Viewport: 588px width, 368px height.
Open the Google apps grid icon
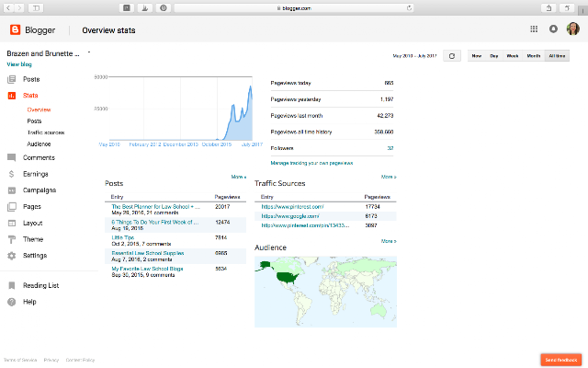(534, 29)
